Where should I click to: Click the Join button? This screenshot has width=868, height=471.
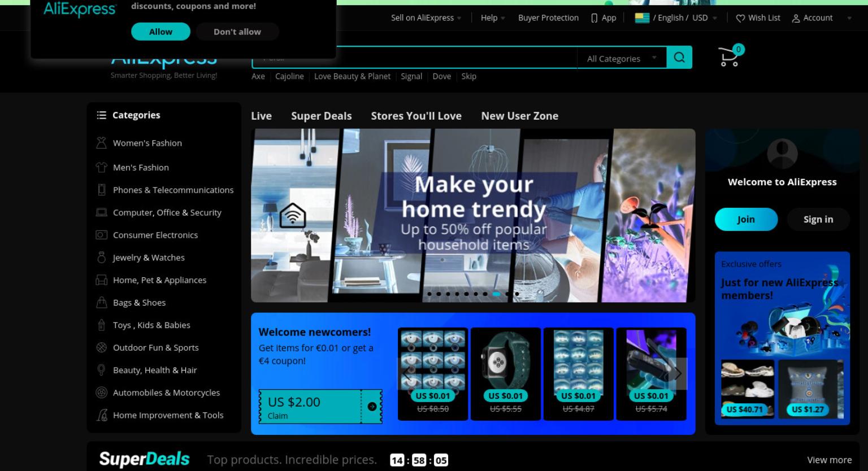click(746, 219)
